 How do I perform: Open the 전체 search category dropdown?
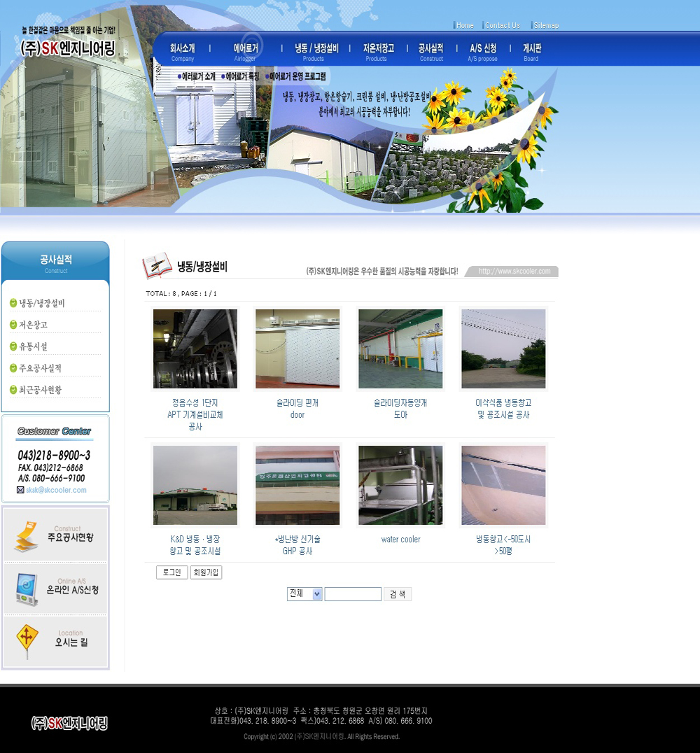[x=304, y=593]
